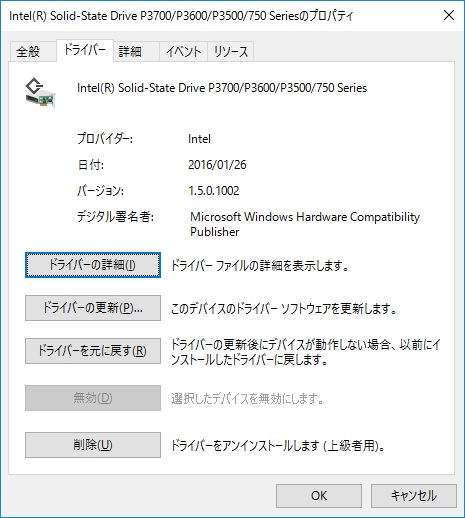Click the バージョン: label
465x518 pixels.
pyautogui.click(x=101, y=191)
